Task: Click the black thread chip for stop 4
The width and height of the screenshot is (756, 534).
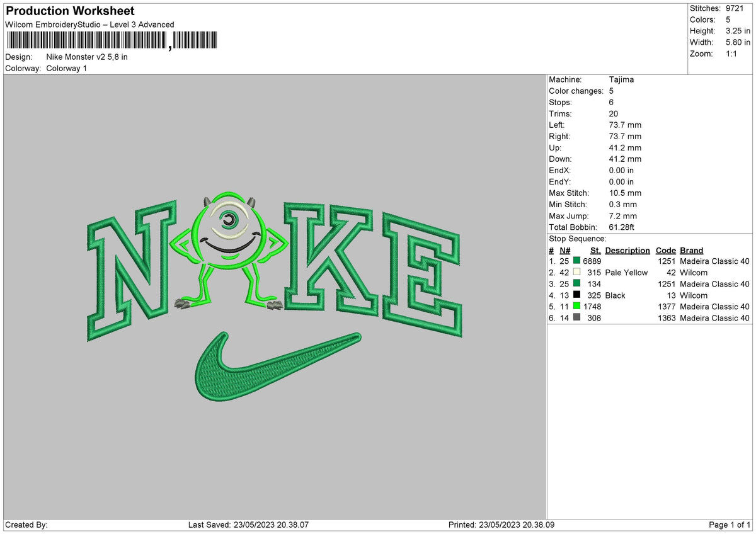Action: [577, 295]
